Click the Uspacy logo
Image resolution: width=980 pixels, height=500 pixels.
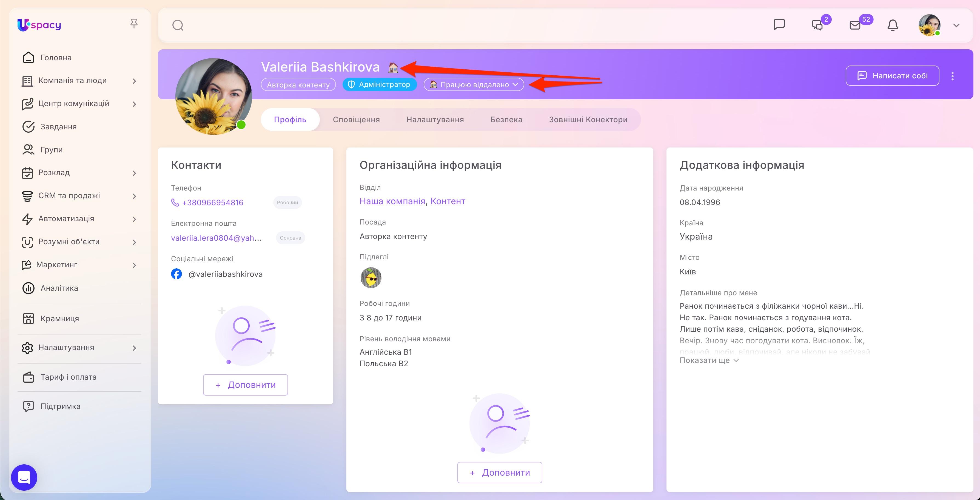point(39,25)
